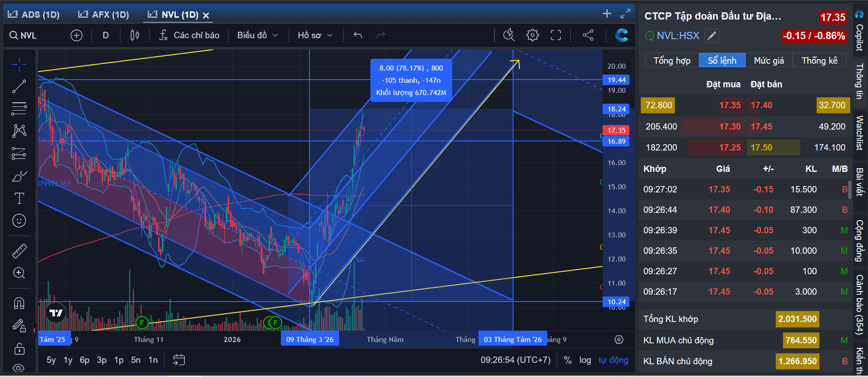Set chart range to 3p
868x377 pixels.
click(102, 360)
